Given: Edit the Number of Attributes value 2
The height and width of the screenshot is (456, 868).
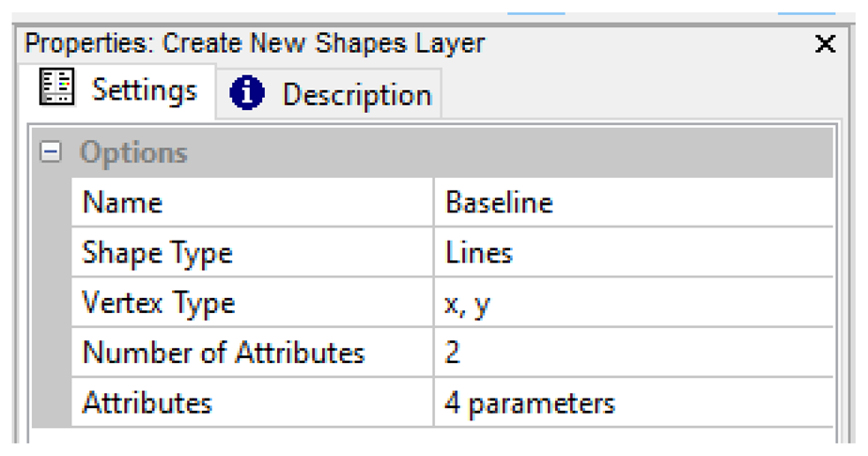Looking at the screenshot, I should tap(631, 354).
